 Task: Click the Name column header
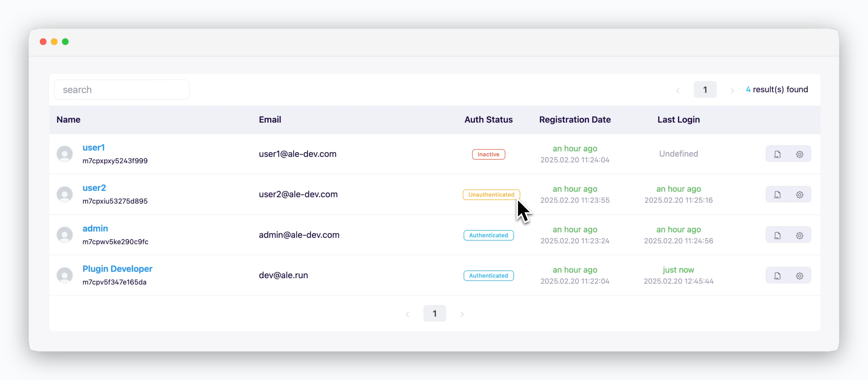pyautogui.click(x=68, y=120)
